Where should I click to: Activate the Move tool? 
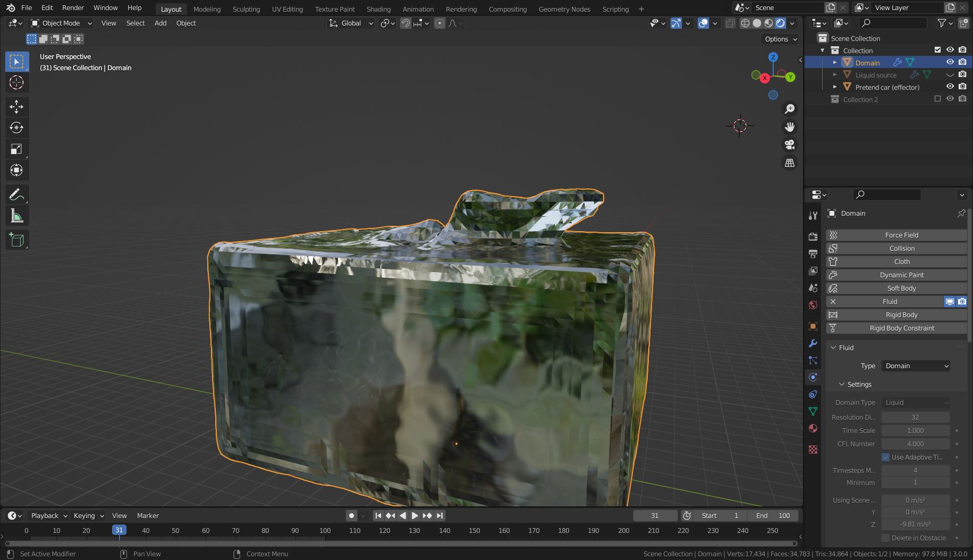(17, 106)
